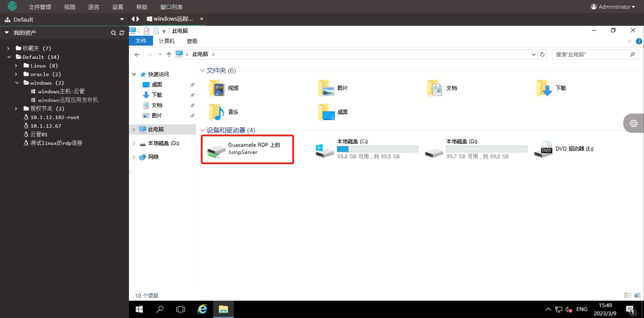Unpin 图片 from quick access via its pin
Viewport: 644px width, 318px height.
coord(192,116)
